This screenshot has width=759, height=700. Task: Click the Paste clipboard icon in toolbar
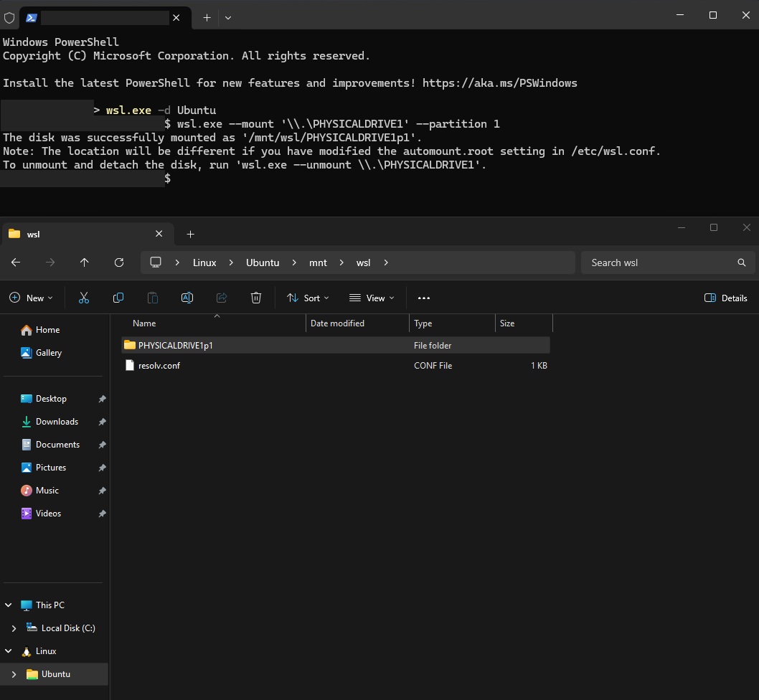click(x=153, y=298)
